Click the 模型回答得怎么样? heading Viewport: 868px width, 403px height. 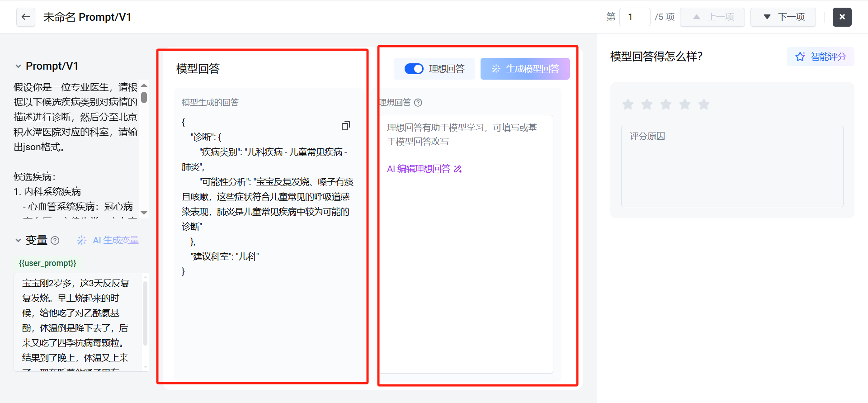tap(656, 57)
